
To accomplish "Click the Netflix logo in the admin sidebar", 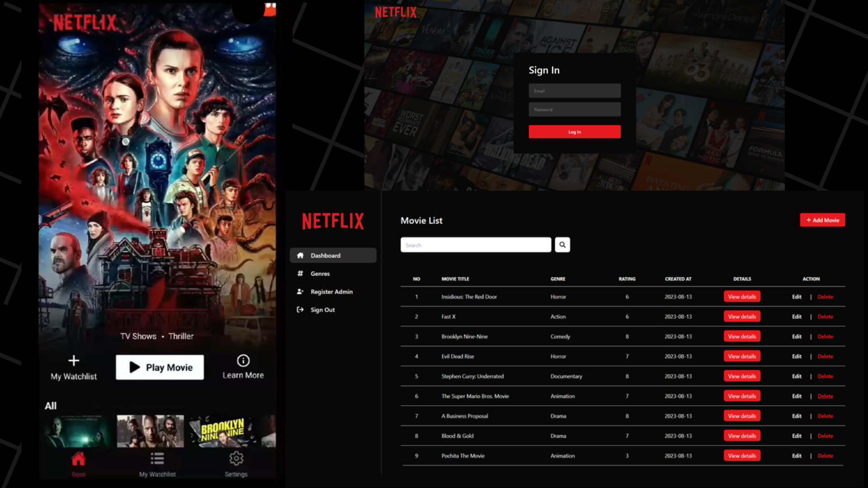I will (333, 221).
